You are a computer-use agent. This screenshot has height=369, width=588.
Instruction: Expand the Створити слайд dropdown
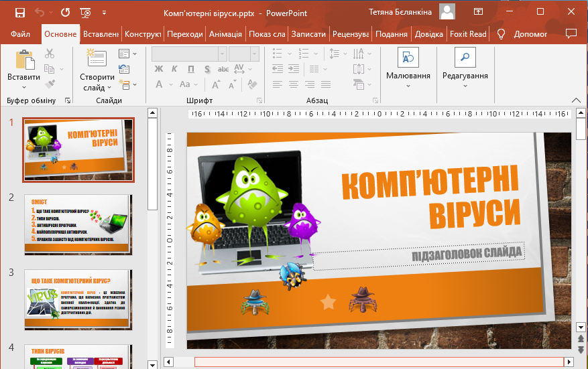(x=109, y=88)
